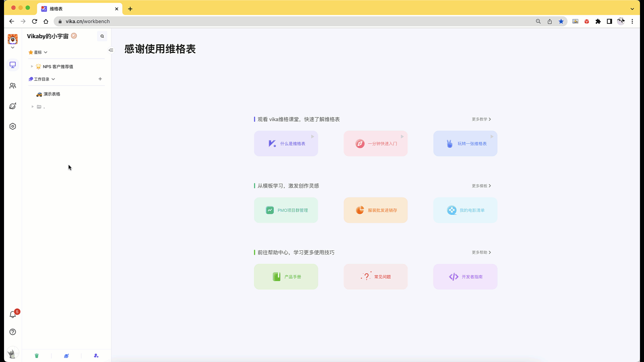Click the picture extension icon in toolbar
The width and height of the screenshot is (644, 362).
point(575,21)
